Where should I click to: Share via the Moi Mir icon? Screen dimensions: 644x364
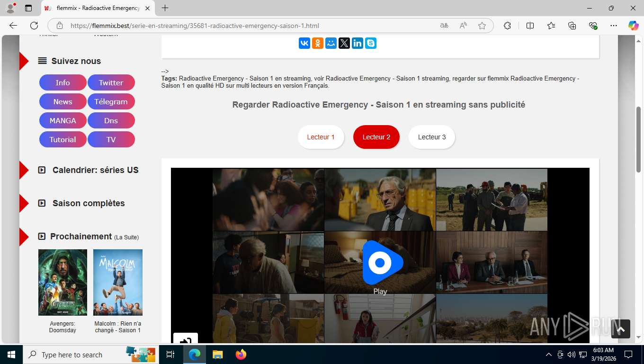point(331,43)
